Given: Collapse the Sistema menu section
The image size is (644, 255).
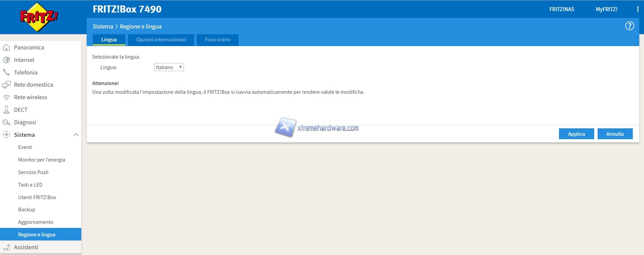Looking at the screenshot, I should (x=76, y=135).
